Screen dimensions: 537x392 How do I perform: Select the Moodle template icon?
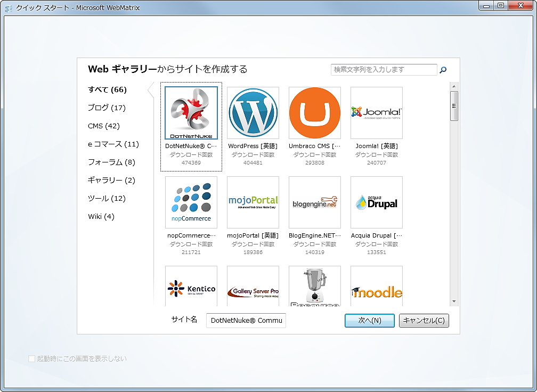pos(376,286)
